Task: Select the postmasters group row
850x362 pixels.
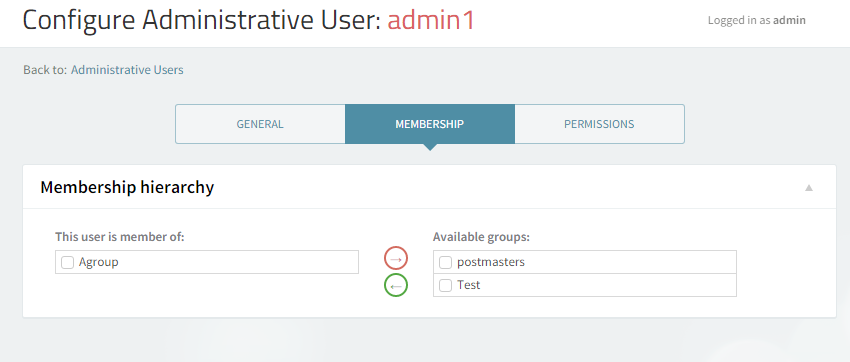Action: coord(585,262)
